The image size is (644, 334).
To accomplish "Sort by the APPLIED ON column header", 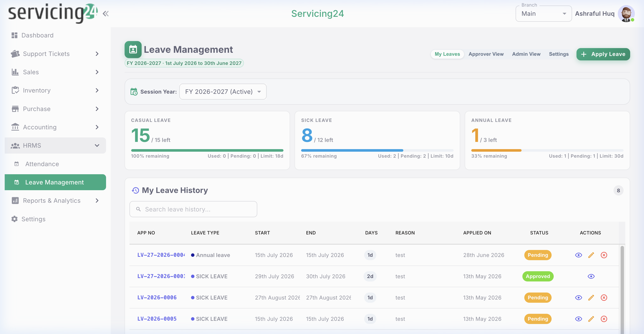I will (x=477, y=233).
